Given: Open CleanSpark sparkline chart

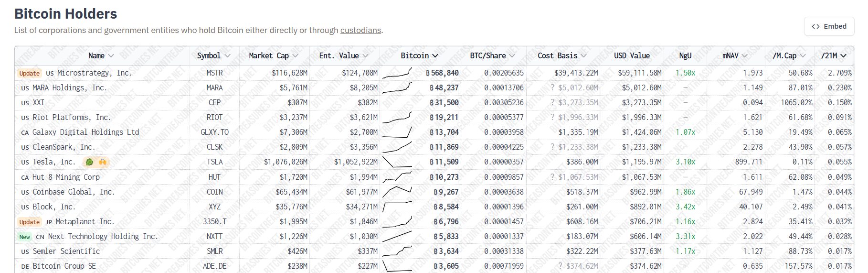Looking at the screenshot, I should (397, 147).
